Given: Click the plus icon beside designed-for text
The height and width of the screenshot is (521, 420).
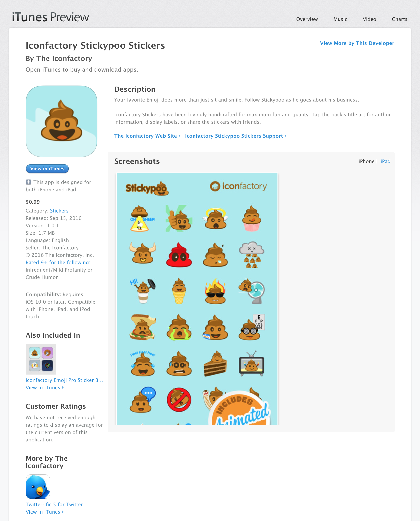Looking at the screenshot, I should click(x=28, y=182).
